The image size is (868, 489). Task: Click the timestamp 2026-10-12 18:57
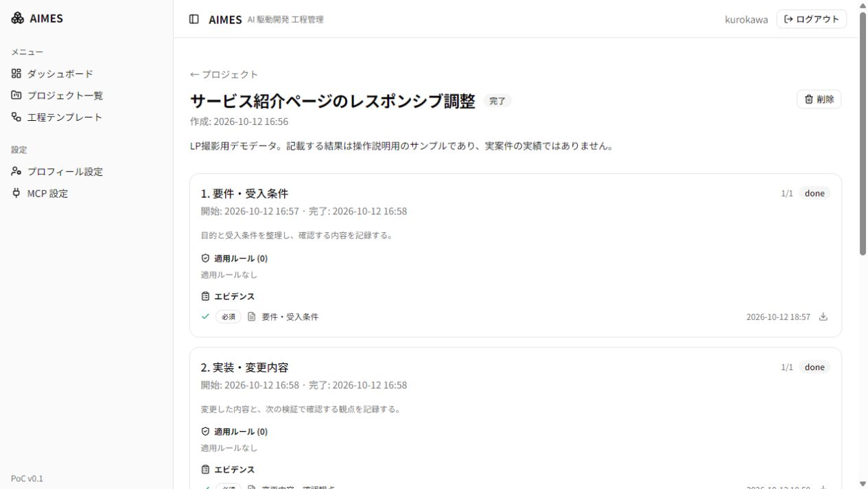click(778, 317)
